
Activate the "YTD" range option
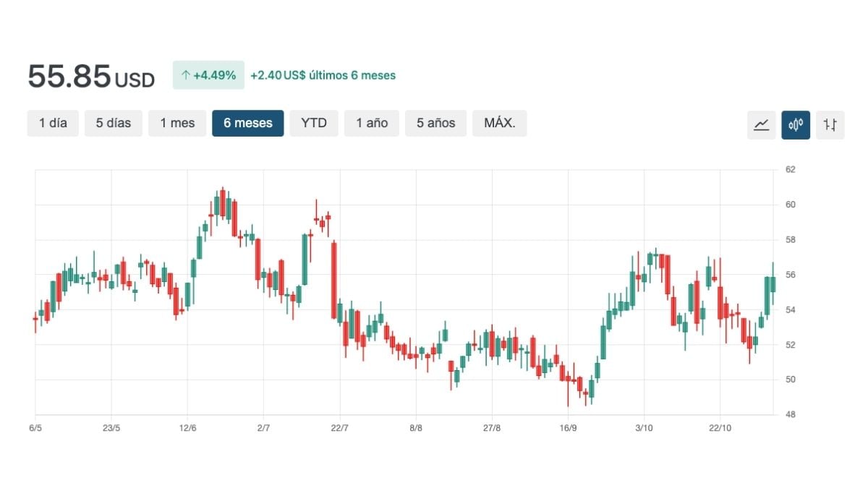[313, 123]
